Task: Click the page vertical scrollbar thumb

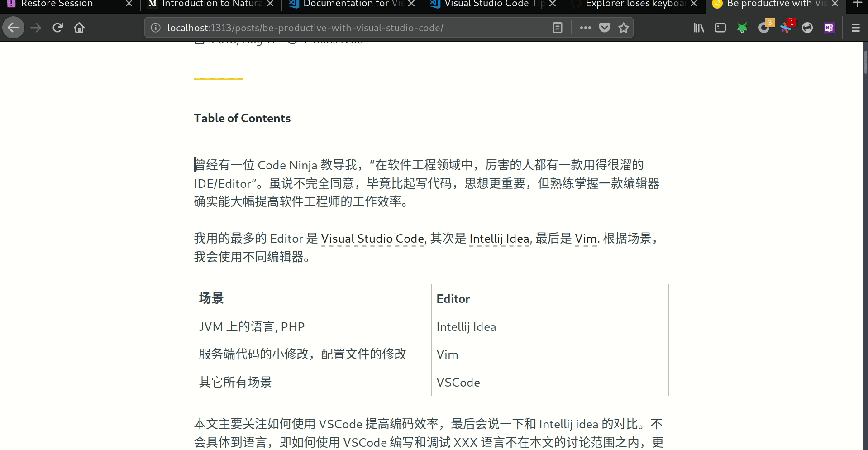Action: point(865,62)
